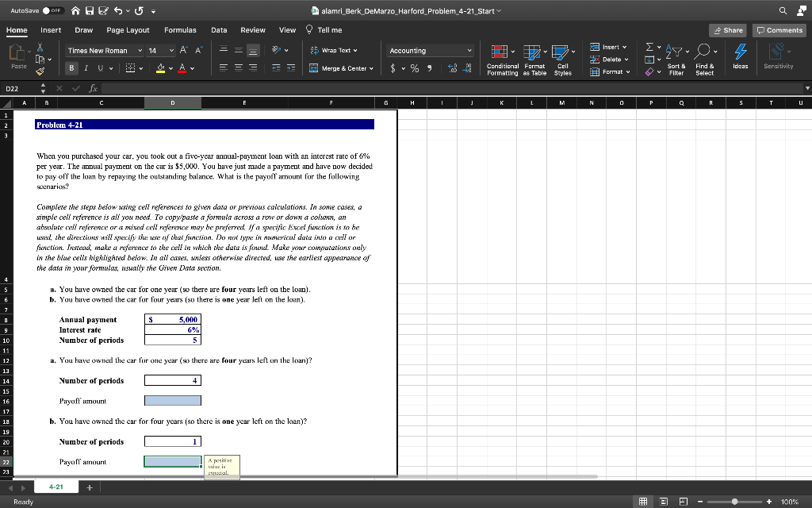This screenshot has width=812, height=508.
Task: Click Increase Font Size icon
Action: (x=183, y=50)
